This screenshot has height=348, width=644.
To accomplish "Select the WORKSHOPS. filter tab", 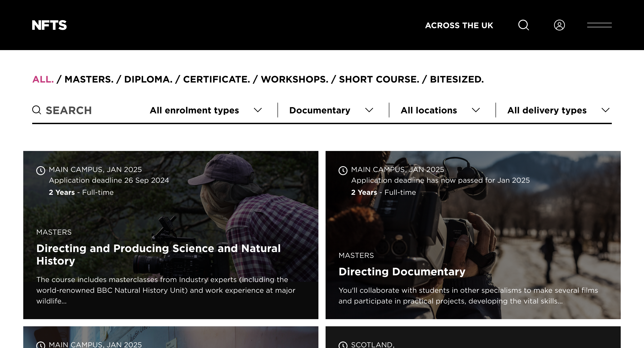I will coord(294,79).
